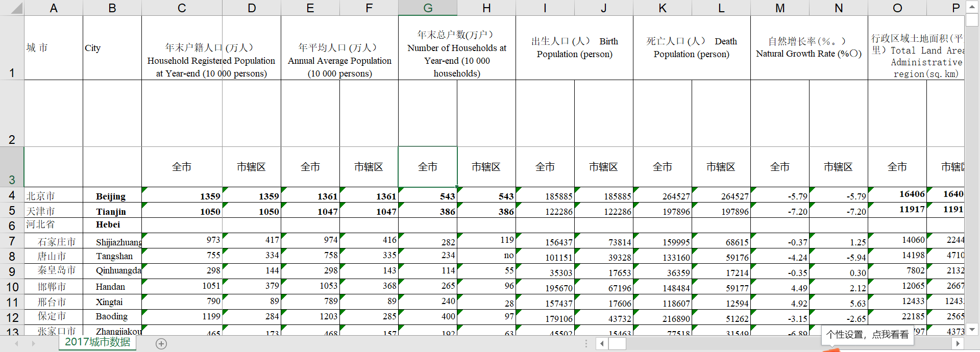Click the next sheet navigation arrow
Image resolution: width=980 pixels, height=352 pixels.
click(34, 344)
